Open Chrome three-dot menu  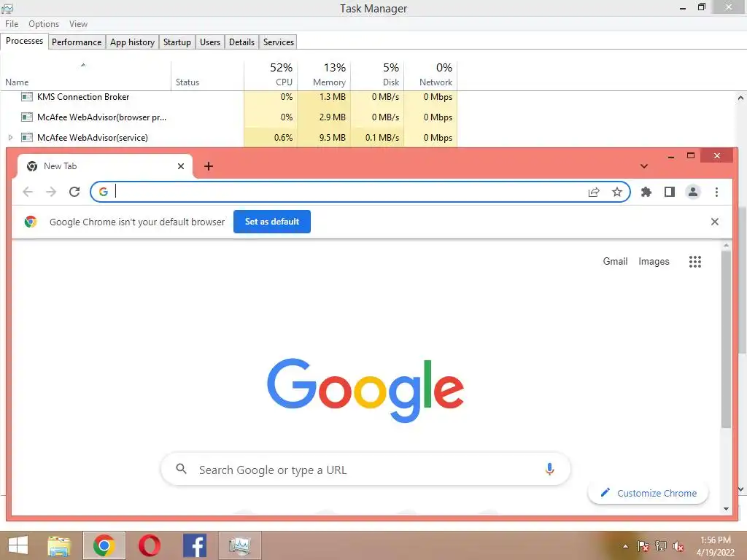coord(716,192)
